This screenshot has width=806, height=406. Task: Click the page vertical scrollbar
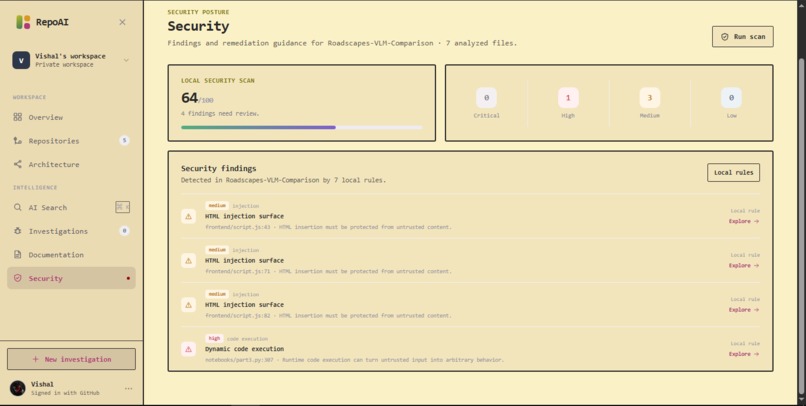point(802,226)
